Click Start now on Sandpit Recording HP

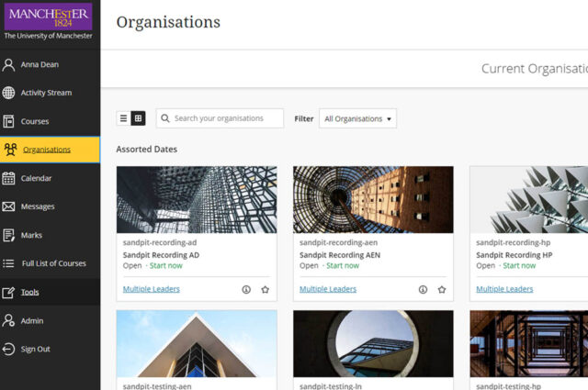[x=519, y=265]
